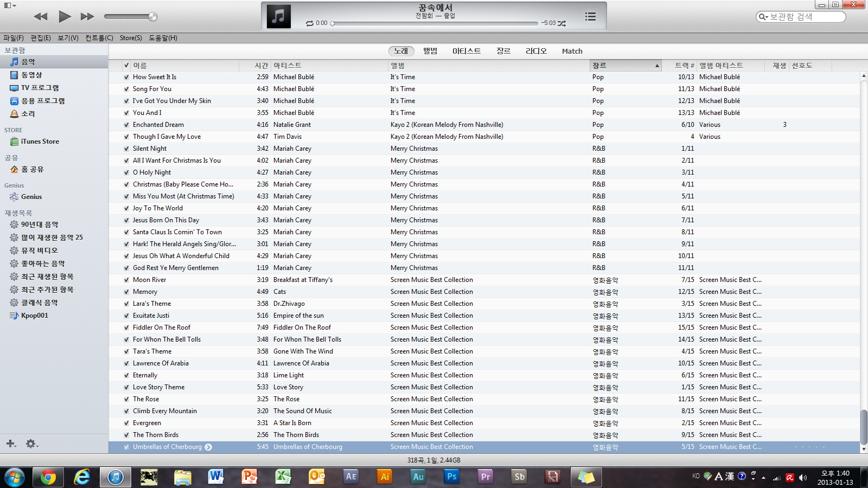Open the Kpop001 playlist
The image size is (868, 488).
click(54, 316)
